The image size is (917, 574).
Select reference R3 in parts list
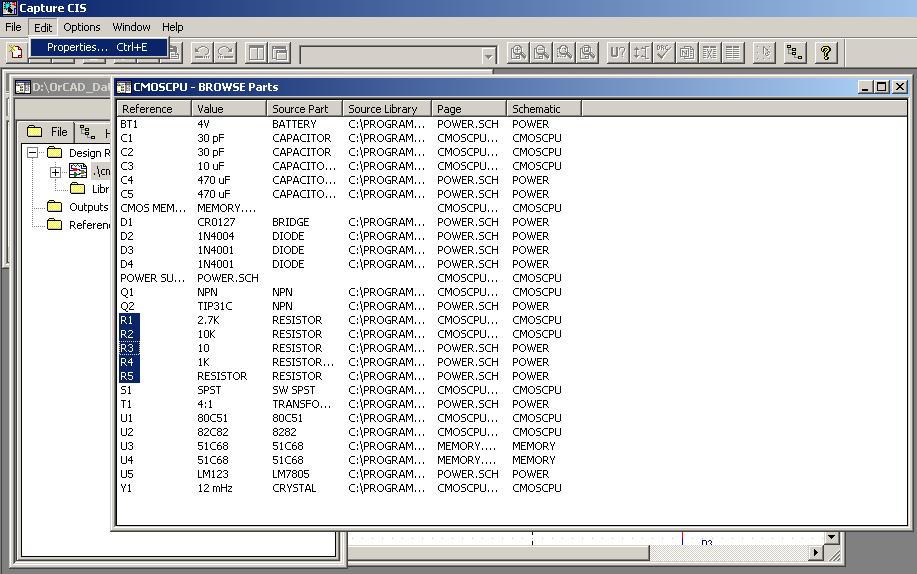tap(127, 348)
